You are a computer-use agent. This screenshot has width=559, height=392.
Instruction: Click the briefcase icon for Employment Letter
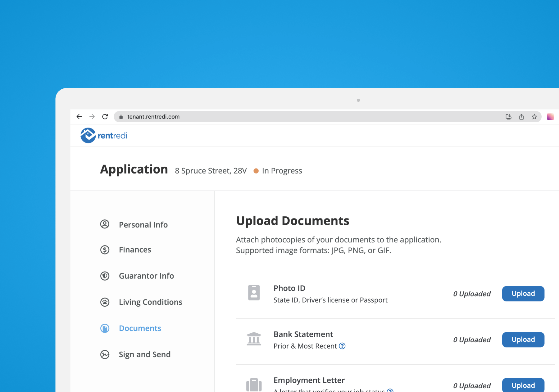point(254,384)
